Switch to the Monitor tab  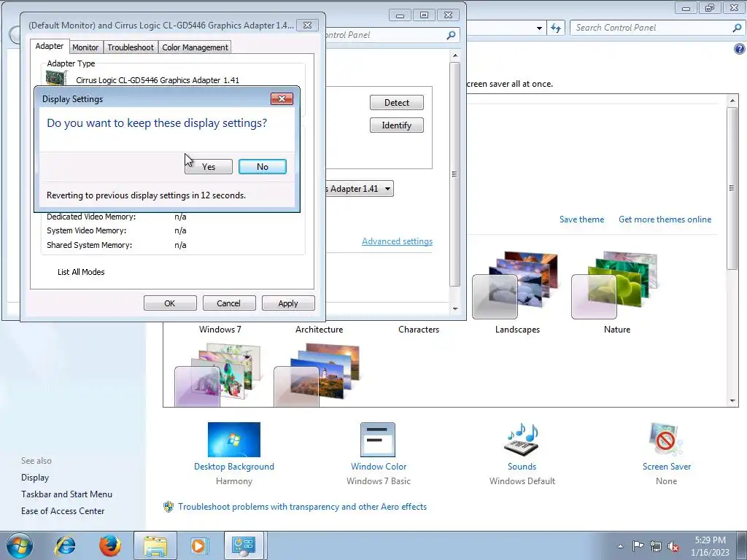click(85, 47)
